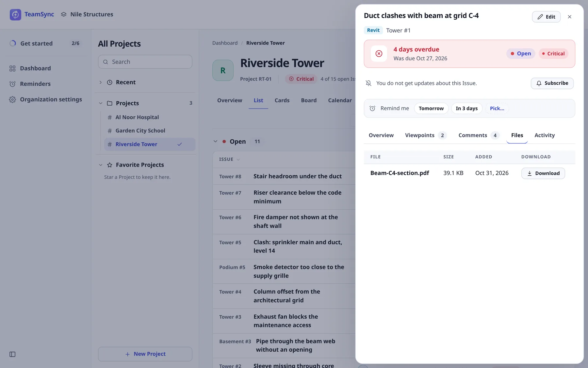588x368 pixels.
Task: Click the Nile Structures organization layers icon
Action: tap(64, 14)
